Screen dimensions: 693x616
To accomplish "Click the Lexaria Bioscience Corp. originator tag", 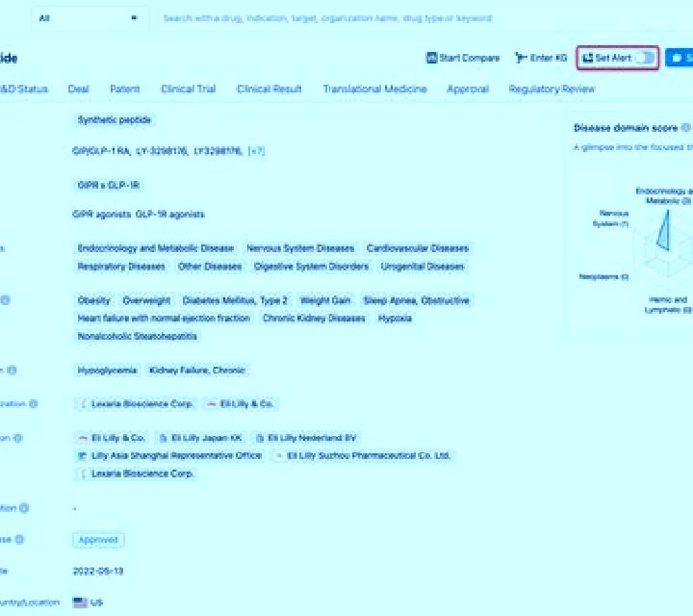I will pos(137,404).
